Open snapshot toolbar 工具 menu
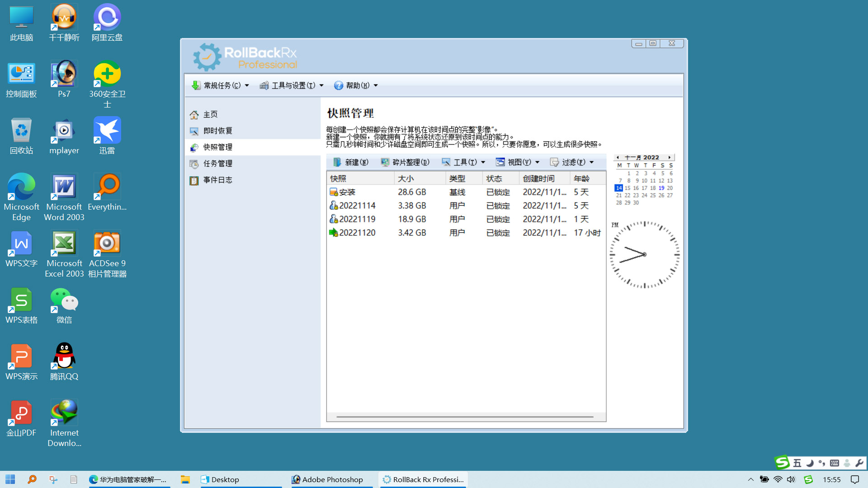868x488 pixels. (x=463, y=162)
